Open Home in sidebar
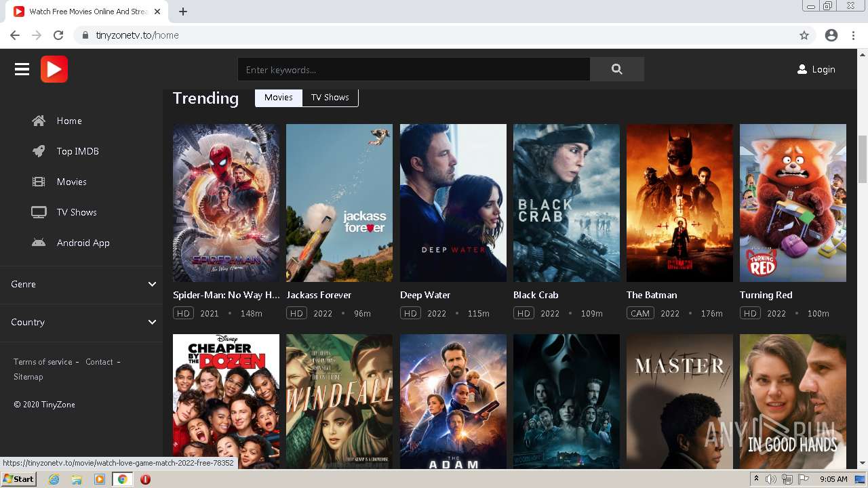 tap(69, 121)
